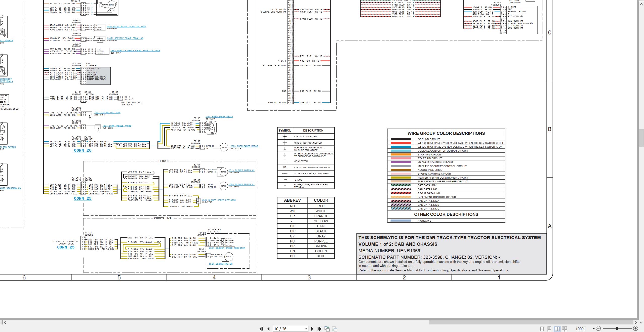644x332 pixels.
Task: Open the Precleaner Relay component link
Action: pyautogui.click(x=219, y=117)
